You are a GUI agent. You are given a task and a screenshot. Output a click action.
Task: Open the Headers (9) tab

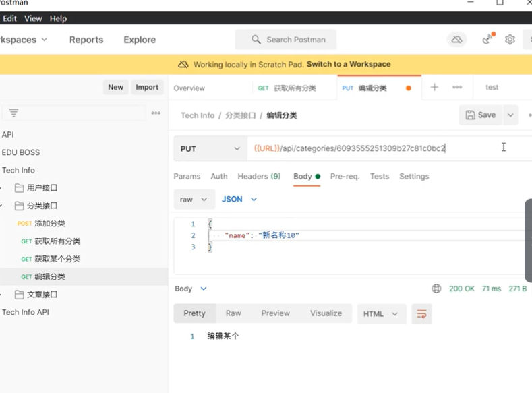click(259, 177)
